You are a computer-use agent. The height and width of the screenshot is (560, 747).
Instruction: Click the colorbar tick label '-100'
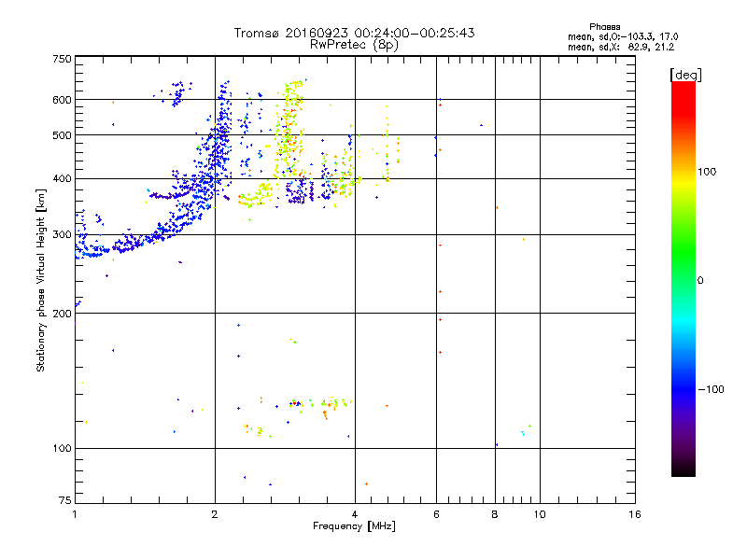pyautogui.click(x=711, y=389)
